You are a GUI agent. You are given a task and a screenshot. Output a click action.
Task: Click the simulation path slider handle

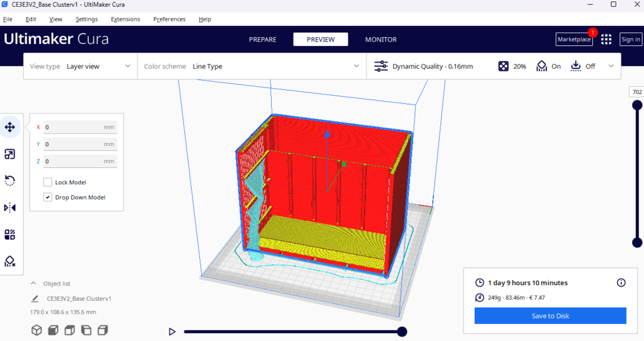pos(402,332)
